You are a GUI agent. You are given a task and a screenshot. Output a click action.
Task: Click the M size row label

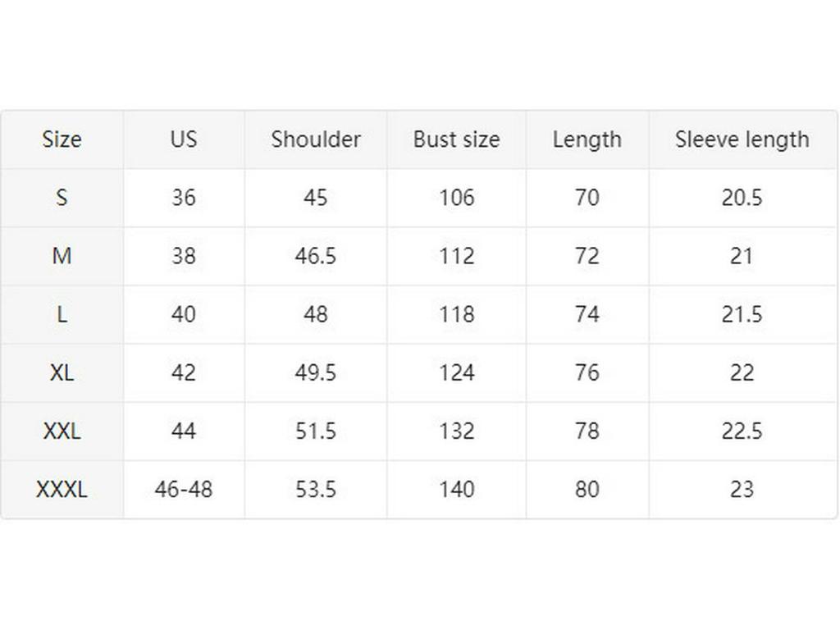point(62,256)
